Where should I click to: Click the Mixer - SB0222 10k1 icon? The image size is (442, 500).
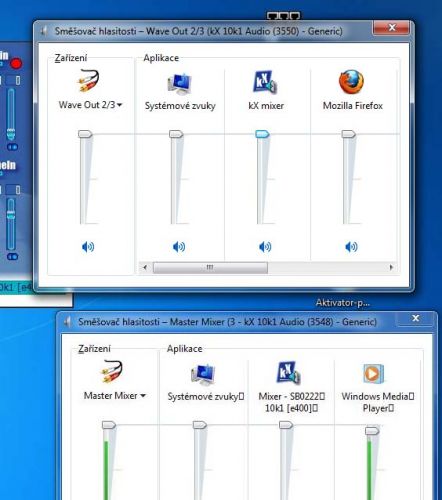(x=289, y=373)
